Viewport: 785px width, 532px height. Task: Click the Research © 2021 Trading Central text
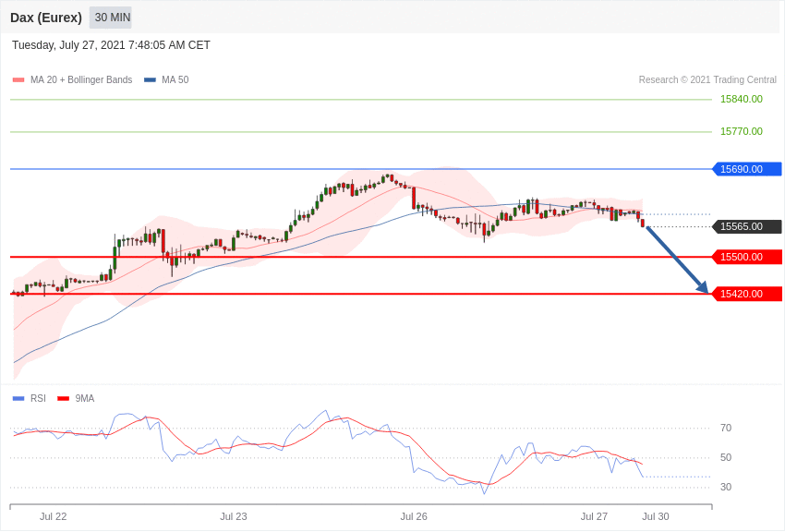click(x=707, y=80)
